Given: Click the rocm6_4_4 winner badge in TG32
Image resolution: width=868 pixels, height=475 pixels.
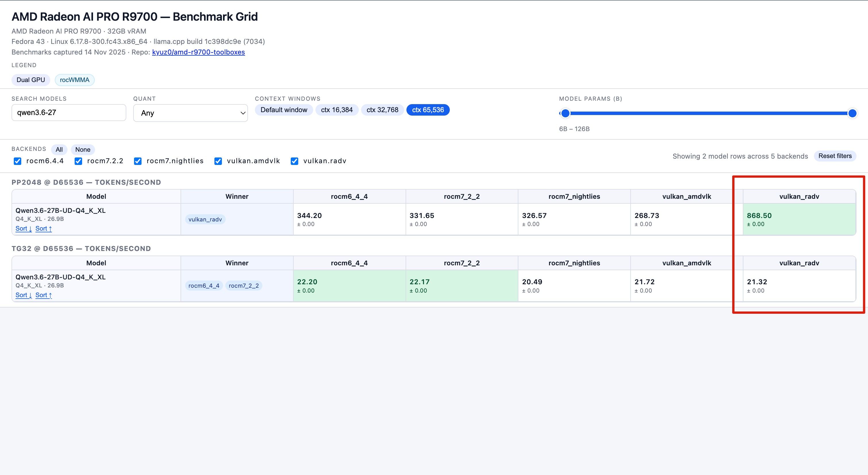Looking at the screenshot, I should tap(204, 286).
